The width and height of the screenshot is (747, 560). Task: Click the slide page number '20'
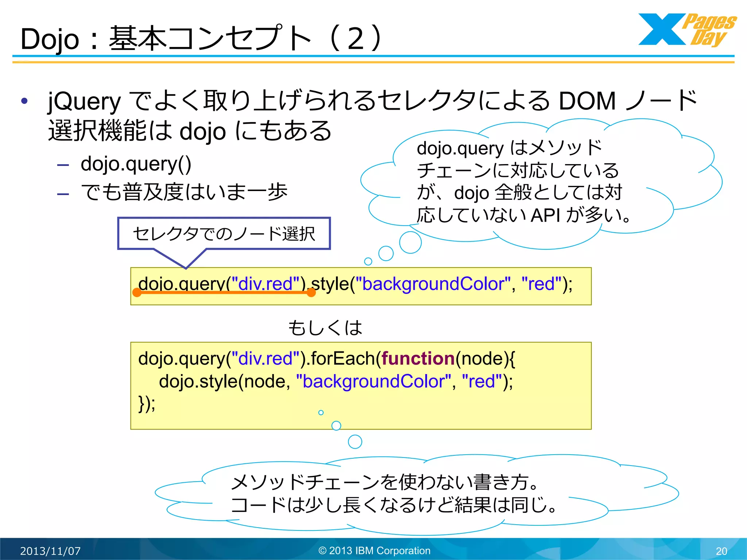click(x=721, y=551)
